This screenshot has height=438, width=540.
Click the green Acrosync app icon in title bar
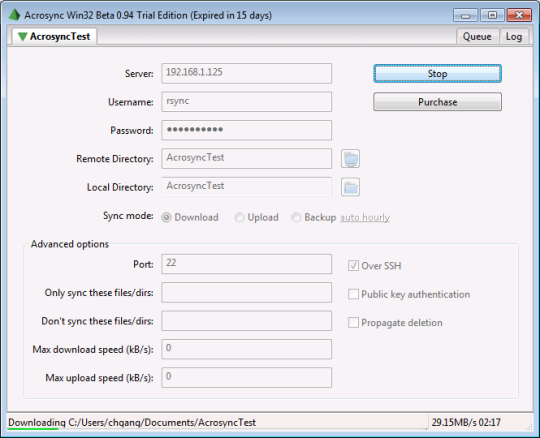[14, 15]
